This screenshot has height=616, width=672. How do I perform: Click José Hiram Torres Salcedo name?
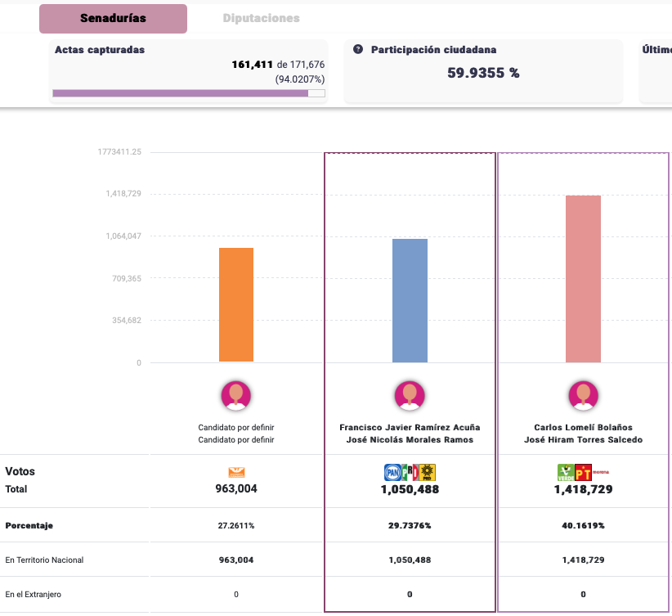tap(583, 439)
